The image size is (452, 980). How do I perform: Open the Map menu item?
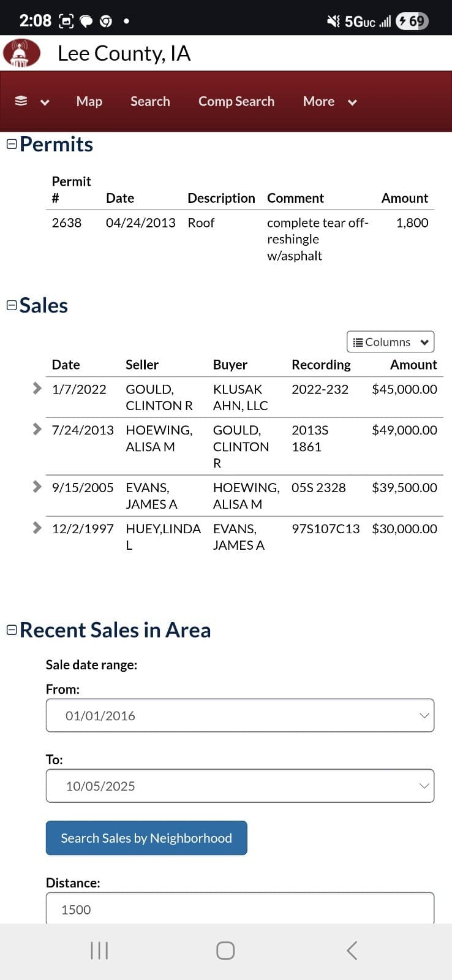(x=89, y=102)
